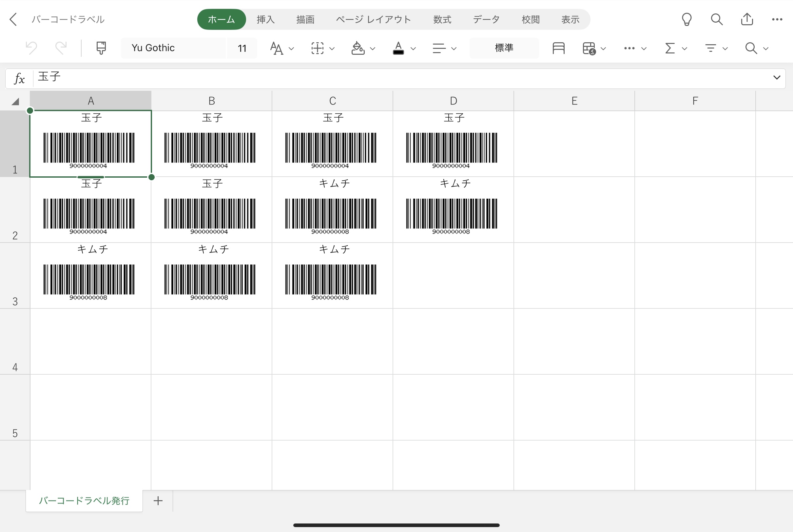Open the more options ellipsis in ribbon
The width and height of the screenshot is (793, 532).
click(629, 48)
